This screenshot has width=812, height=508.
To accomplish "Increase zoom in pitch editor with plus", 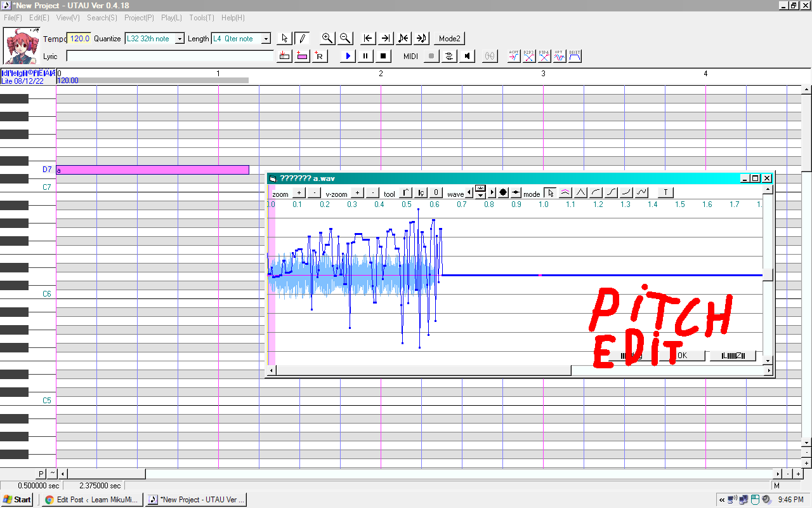I will [x=298, y=192].
